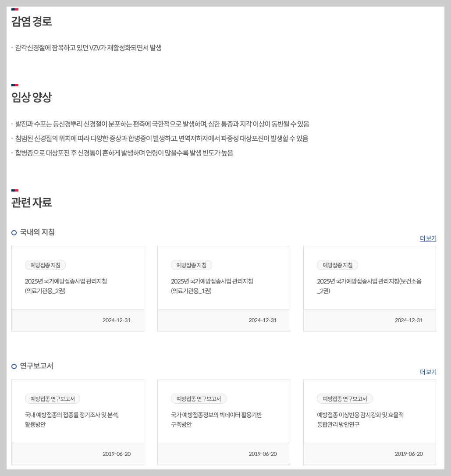This screenshot has height=476, width=451.
Task: Click the flag icon beside 임상 양상 heading
Action: point(15,84)
